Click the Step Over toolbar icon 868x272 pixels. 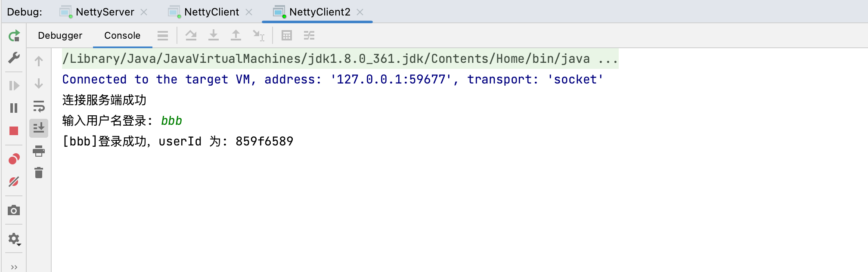pos(191,35)
